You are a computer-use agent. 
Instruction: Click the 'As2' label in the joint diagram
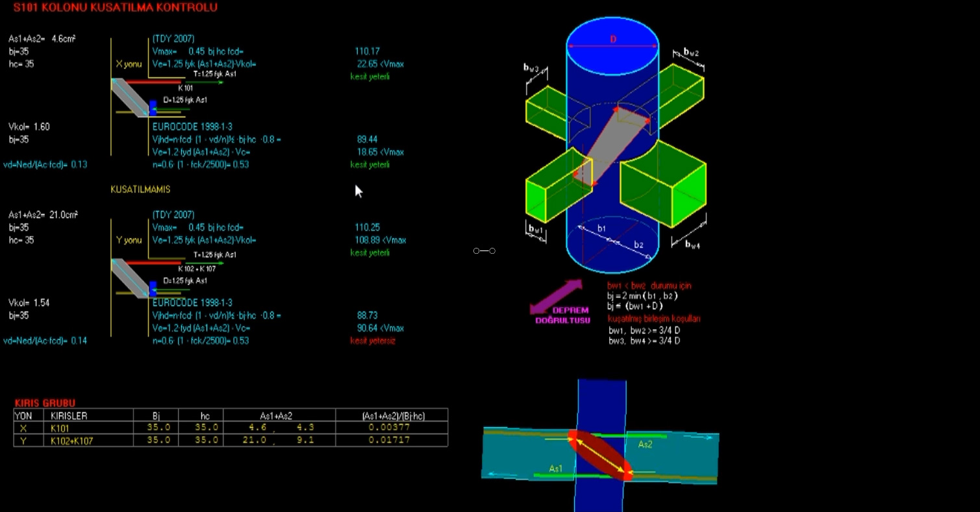(x=645, y=445)
